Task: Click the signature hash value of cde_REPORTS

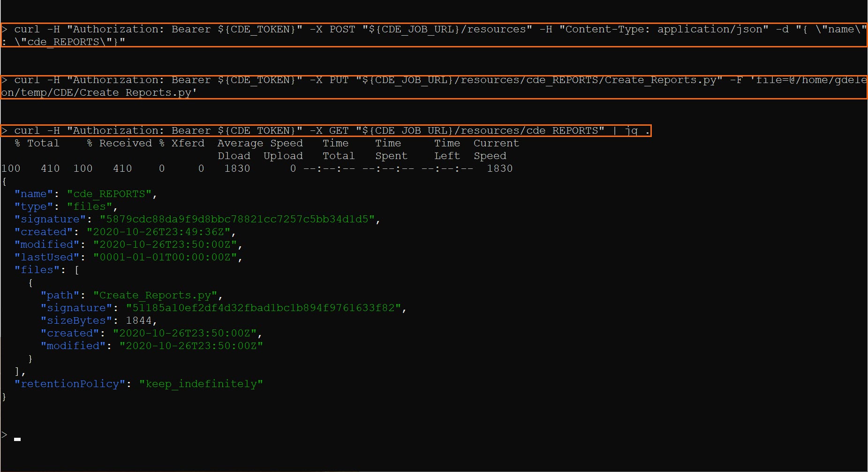Action: point(238,219)
